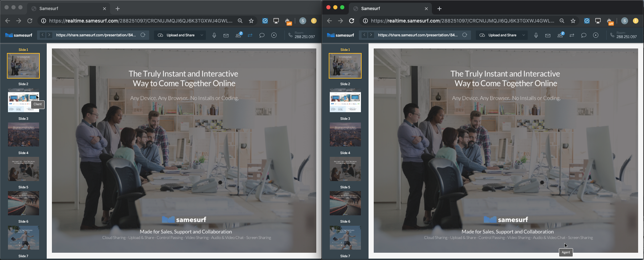Viewport: 644px width, 260px height.
Task: Reload the browser page in the left window
Action: tap(30, 21)
